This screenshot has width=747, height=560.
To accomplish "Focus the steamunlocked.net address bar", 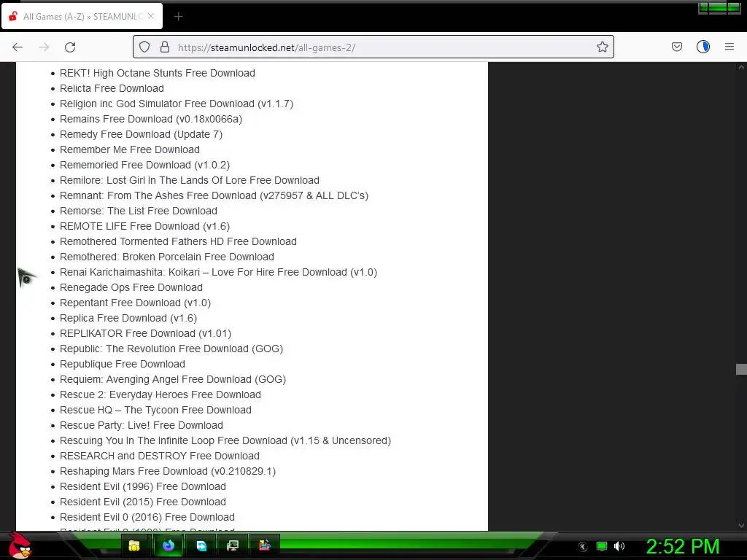I will (373, 47).
